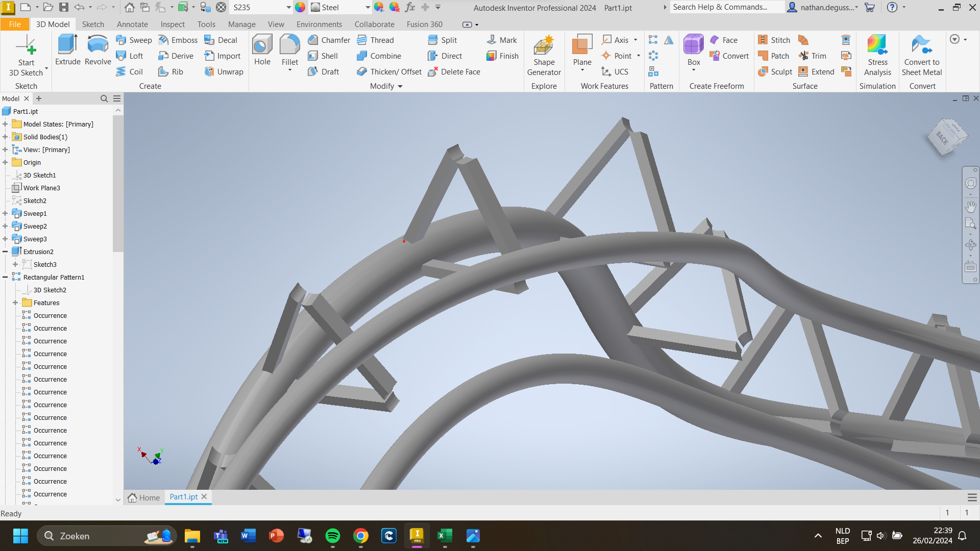980x551 pixels.
Task: Collapse the Extrusion2 tree node
Action: [5, 252]
